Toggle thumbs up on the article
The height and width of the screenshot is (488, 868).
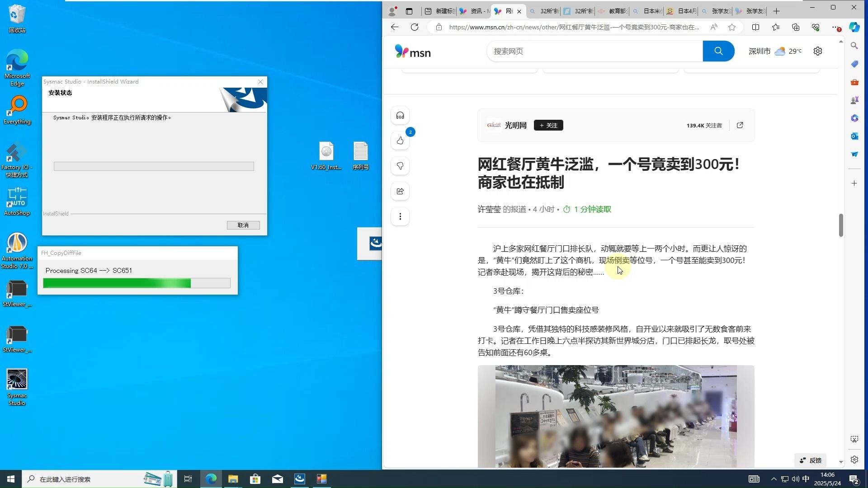[x=400, y=141]
